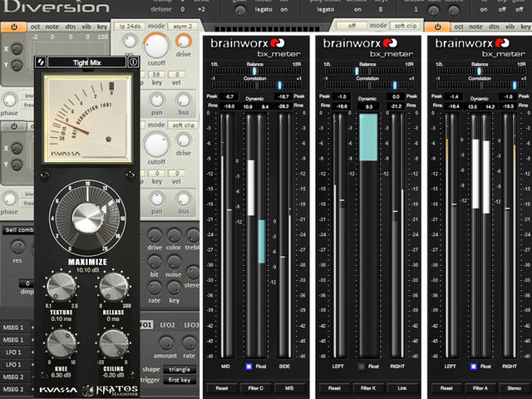Screen dimensions: 532x399
Task: Click the orange-ringed drive knob in Diversion
Action: tap(184, 42)
